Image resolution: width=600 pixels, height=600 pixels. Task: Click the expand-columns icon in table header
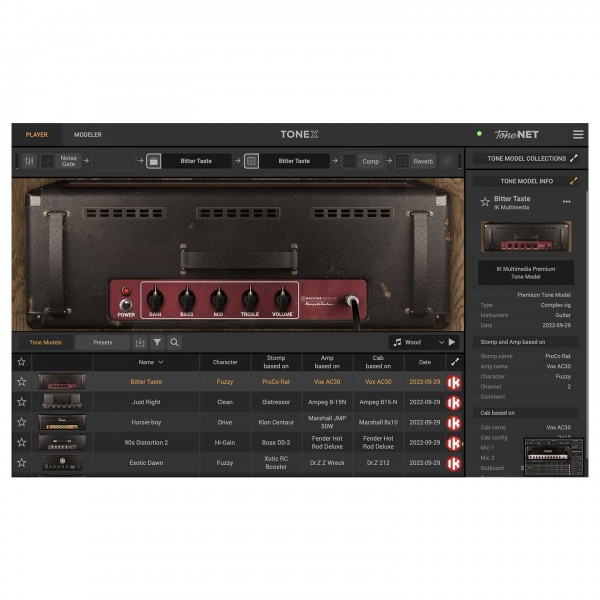[455, 362]
